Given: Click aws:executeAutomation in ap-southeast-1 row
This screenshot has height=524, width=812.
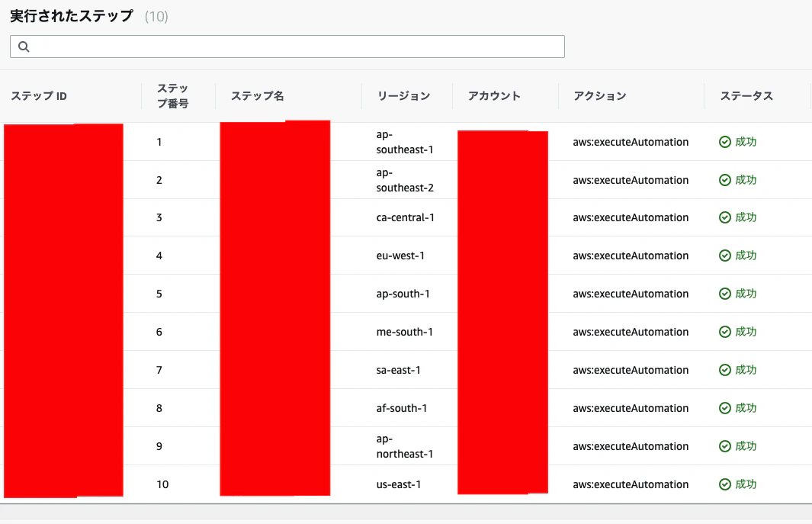Looking at the screenshot, I should coord(631,142).
